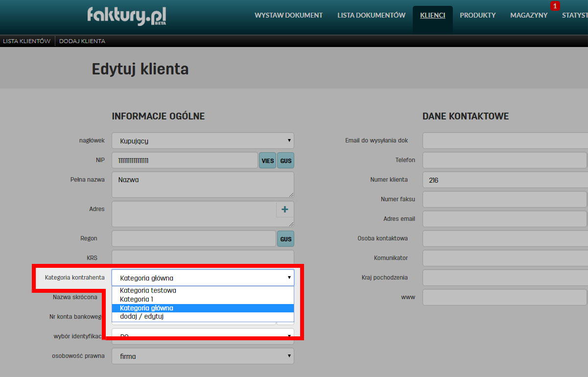The image size is (588, 377).
Task: Go to Lista dokumentów tab
Action: tap(371, 15)
